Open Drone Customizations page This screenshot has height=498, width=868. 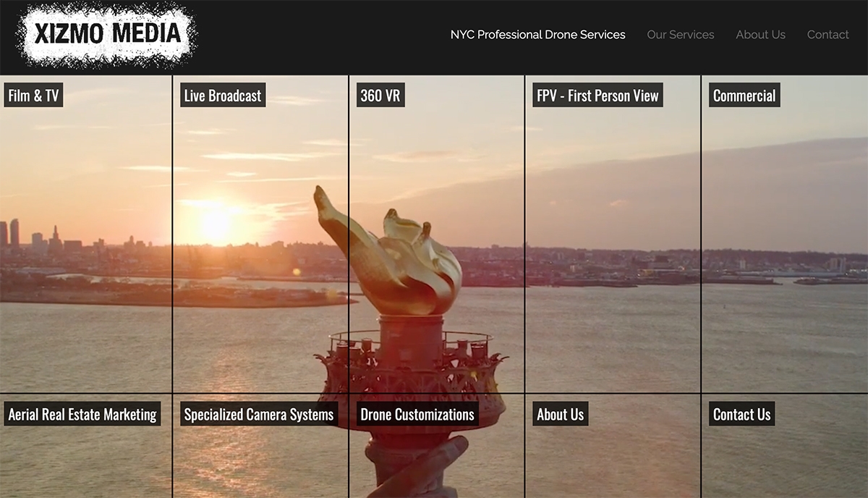(417, 414)
